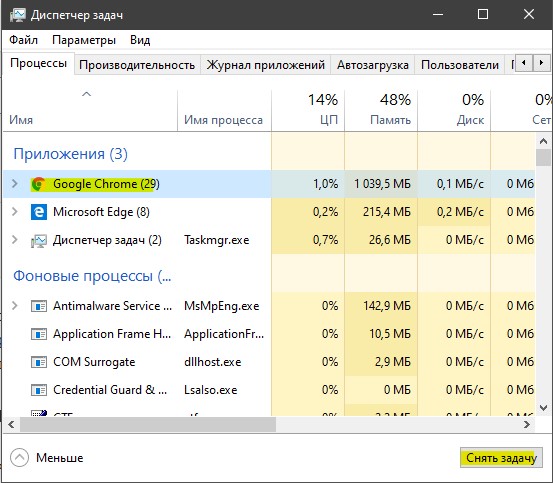Click the 2,9 МБ memory value

pyautogui.click(x=393, y=362)
